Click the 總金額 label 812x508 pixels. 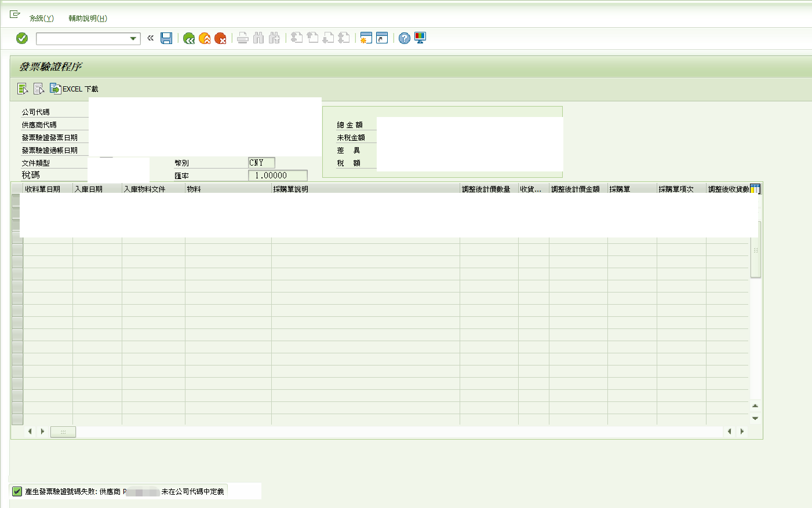[350, 125]
